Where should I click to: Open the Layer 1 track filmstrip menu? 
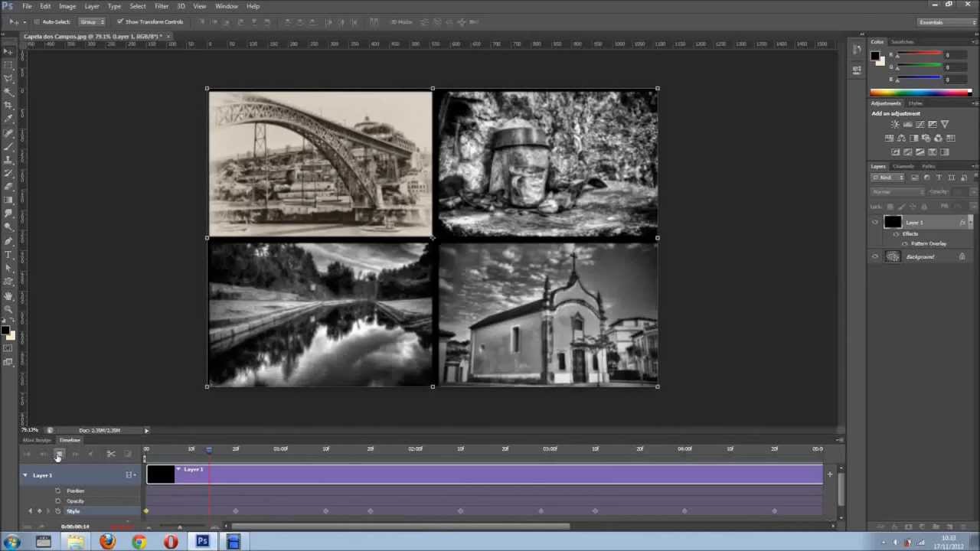[x=131, y=475]
